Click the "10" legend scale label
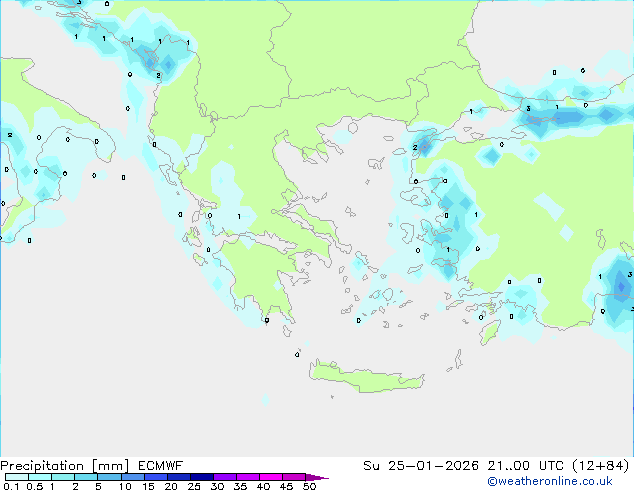Screen dimensions: 634x490 pyautogui.click(x=125, y=486)
